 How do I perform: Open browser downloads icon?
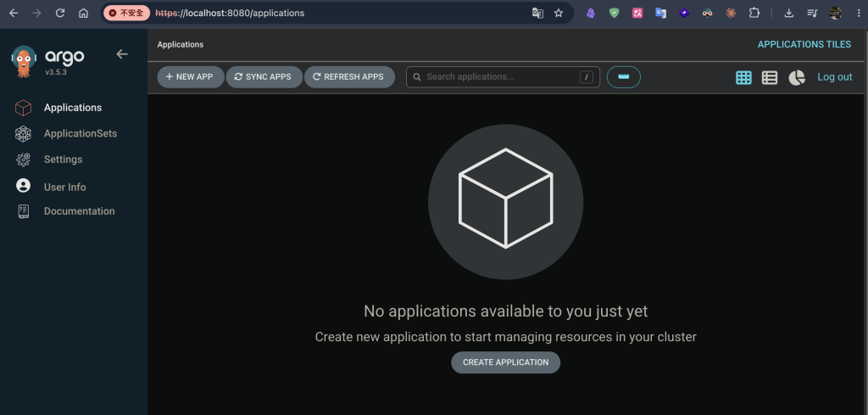(x=789, y=13)
